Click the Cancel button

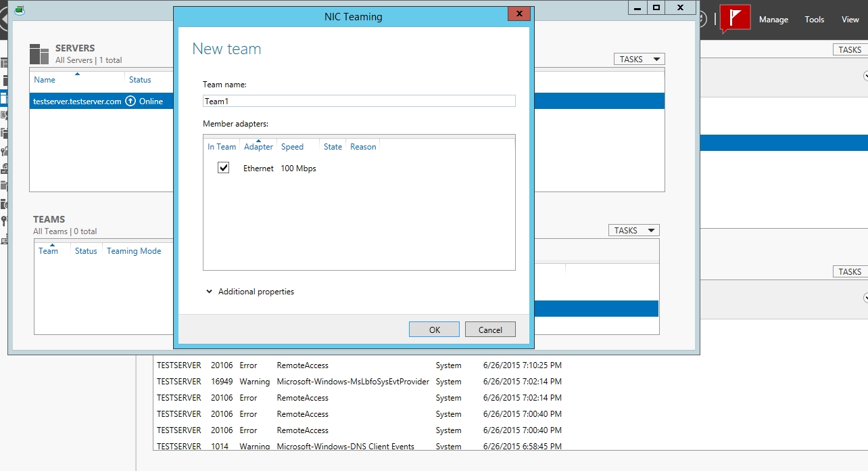click(x=490, y=330)
